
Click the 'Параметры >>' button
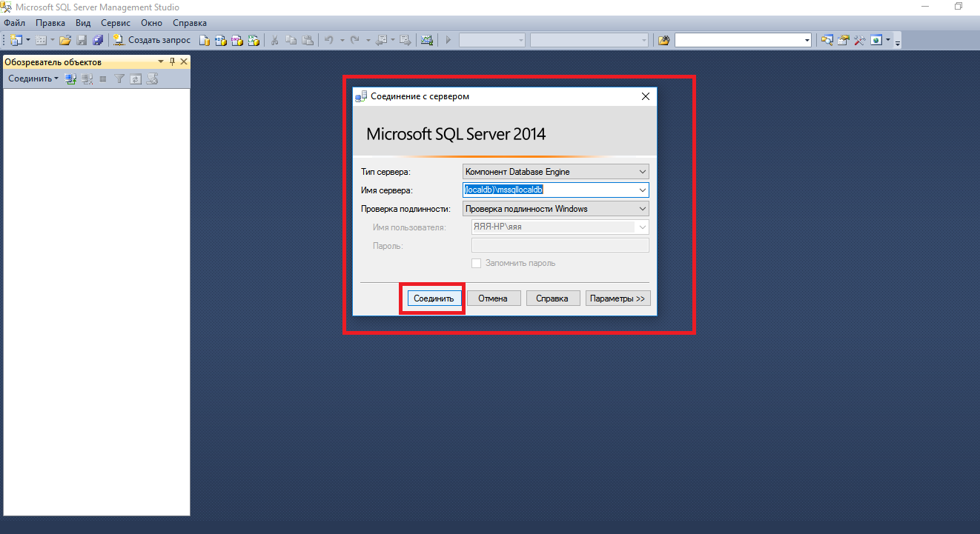(618, 298)
